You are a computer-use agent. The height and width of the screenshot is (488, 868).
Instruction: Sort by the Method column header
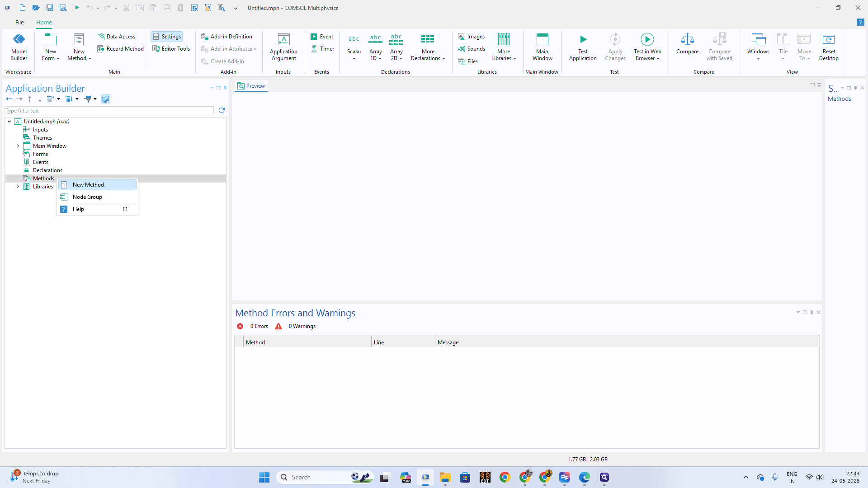pos(307,343)
